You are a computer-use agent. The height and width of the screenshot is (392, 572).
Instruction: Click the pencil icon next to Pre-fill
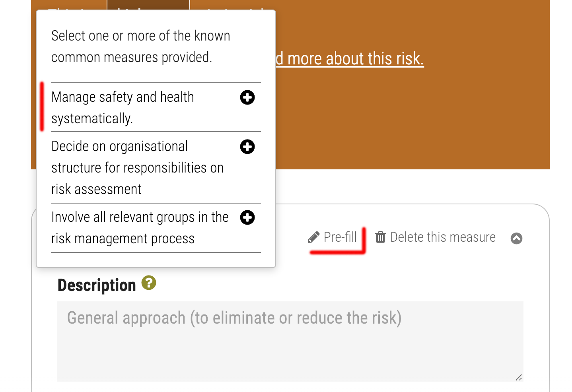pyautogui.click(x=314, y=237)
